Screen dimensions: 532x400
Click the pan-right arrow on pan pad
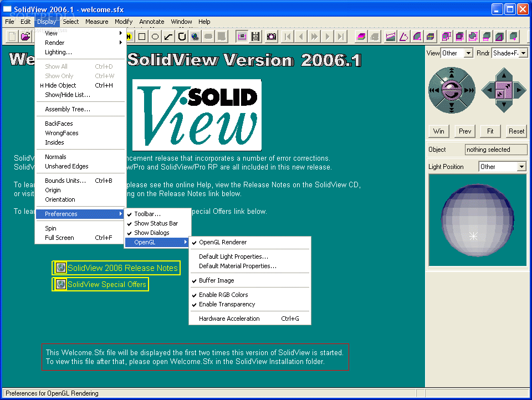(x=519, y=90)
